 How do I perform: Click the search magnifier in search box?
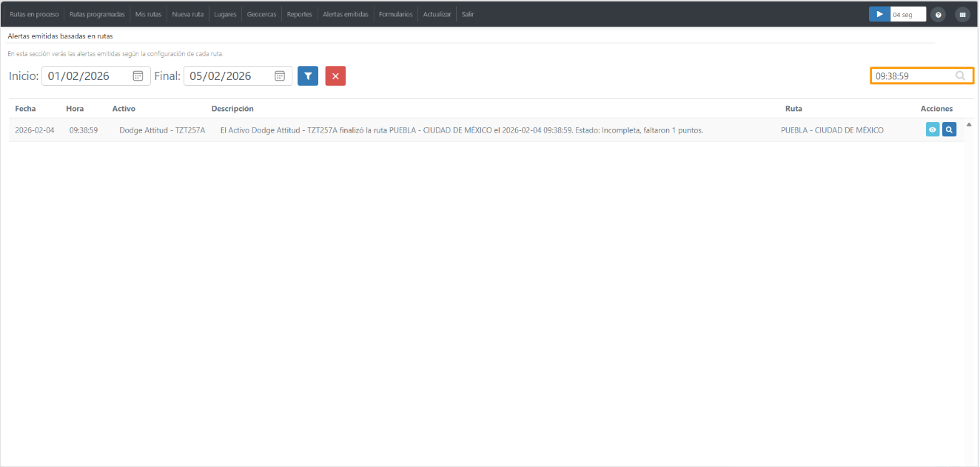tap(960, 75)
